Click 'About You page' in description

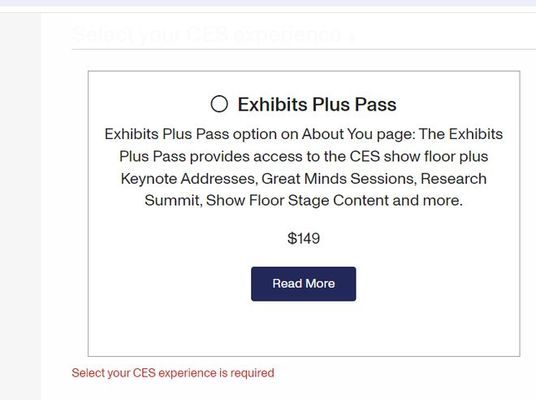coord(358,134)
